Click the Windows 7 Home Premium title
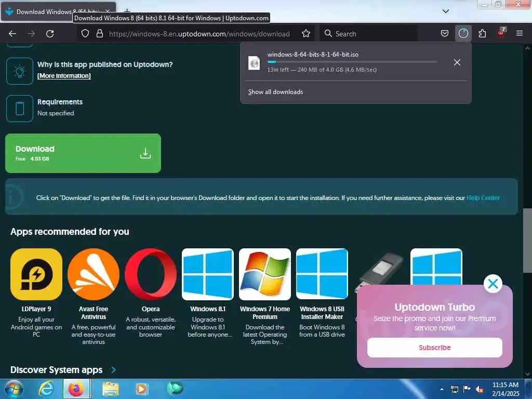532x399 pixels. click(x=265, y=313)
